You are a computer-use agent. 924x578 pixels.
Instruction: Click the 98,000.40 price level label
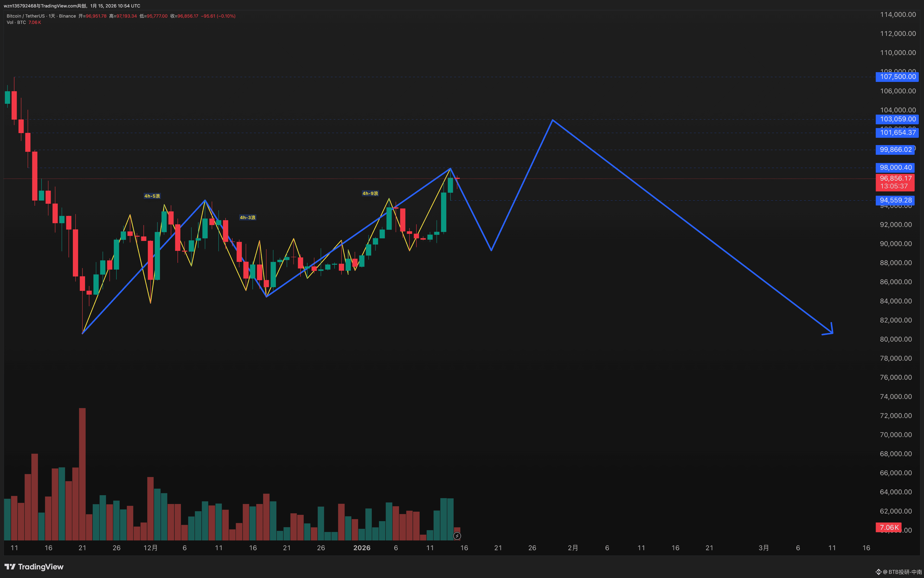[895, 167]
